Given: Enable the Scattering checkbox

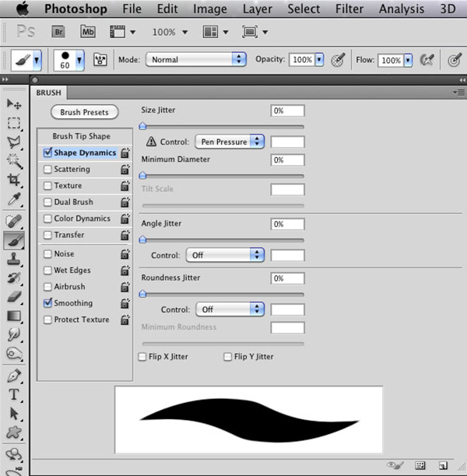Looking at the screenshot, I should pyautogui.click(x=47, y=169).
